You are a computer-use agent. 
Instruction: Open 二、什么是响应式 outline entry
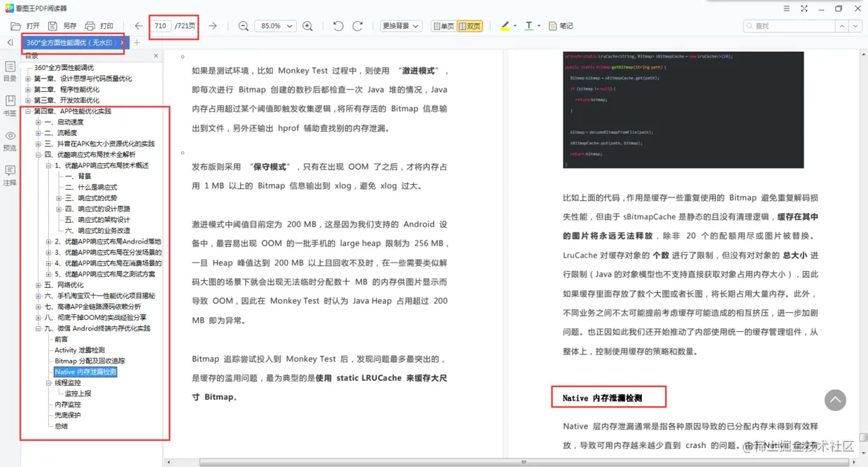click(x=91, y=188)
